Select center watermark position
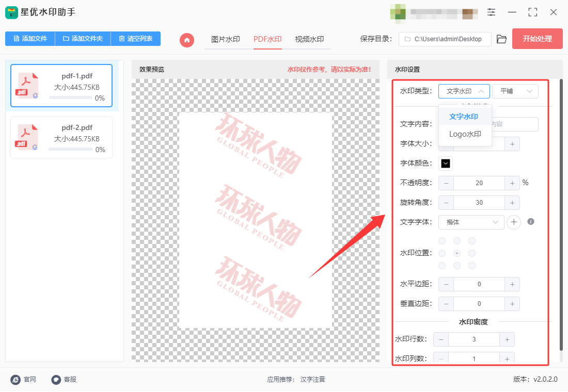Image resolution: width=568 pixels, height=392 pixels. [457, 253]
